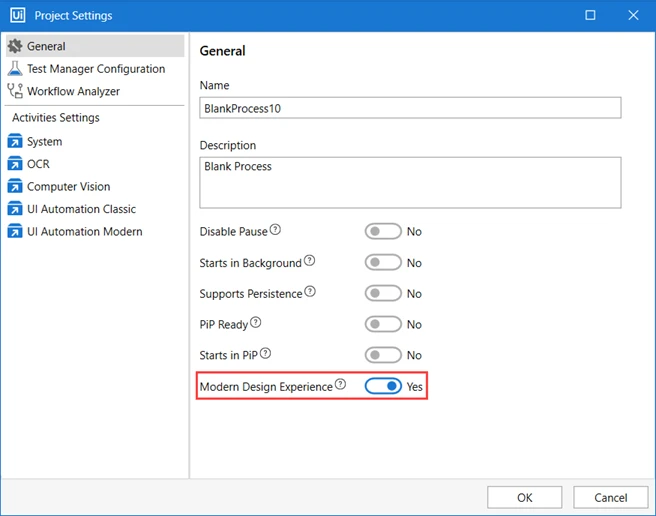Enable the PiP Ready toggle
Image resolution: width=656 pixels, height=516 pixels.
pos(383,324)
